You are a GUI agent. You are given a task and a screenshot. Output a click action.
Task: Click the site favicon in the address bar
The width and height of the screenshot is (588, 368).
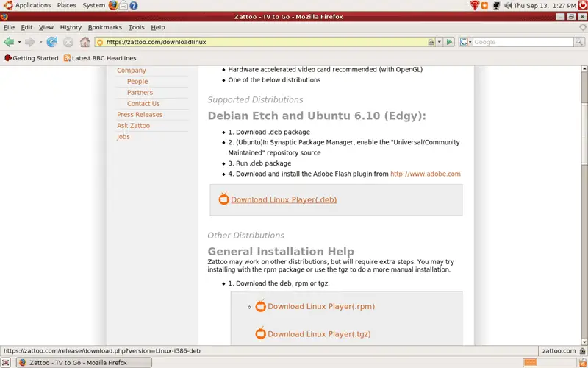(x=100, y=42)
